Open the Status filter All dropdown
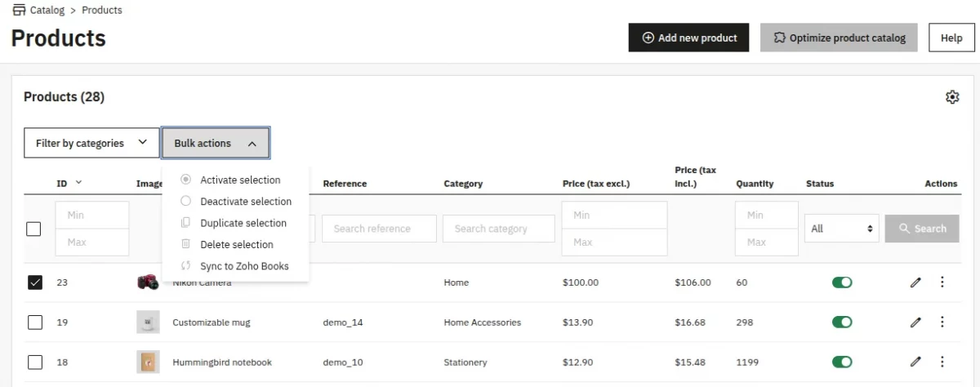Viewport: 980px width, 387px height. [x=841, y=229]
